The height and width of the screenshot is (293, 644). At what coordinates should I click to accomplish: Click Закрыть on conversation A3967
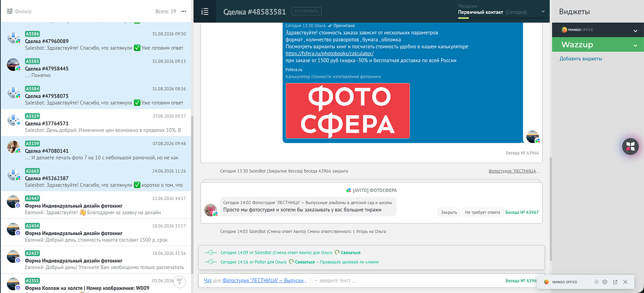click(449, 212)
